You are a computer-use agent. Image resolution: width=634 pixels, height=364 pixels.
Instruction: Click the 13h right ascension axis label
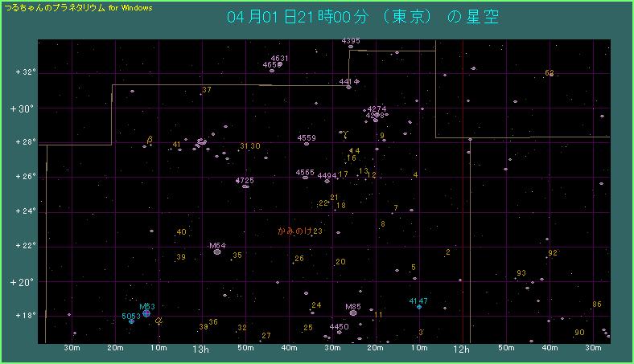pos(201,350)
